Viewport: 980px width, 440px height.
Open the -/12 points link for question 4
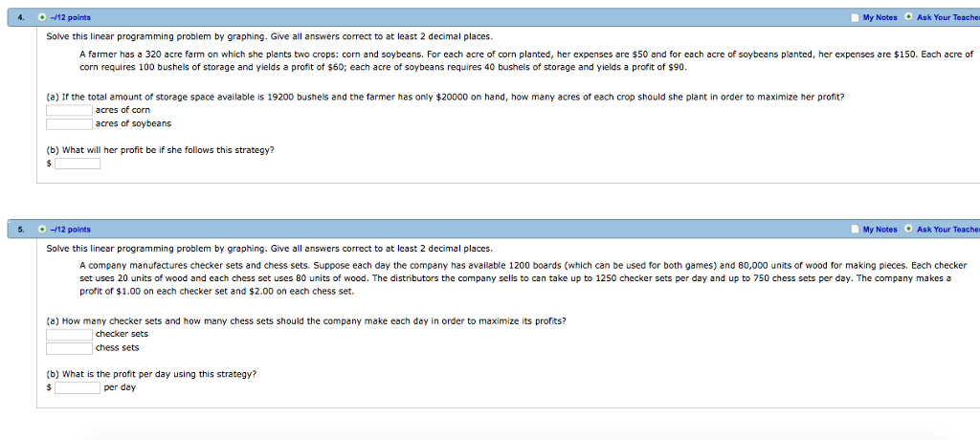(x=71, y=17)
